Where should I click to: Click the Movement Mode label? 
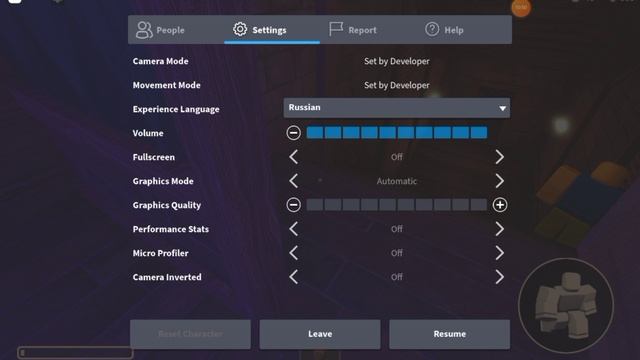point(167,85)
